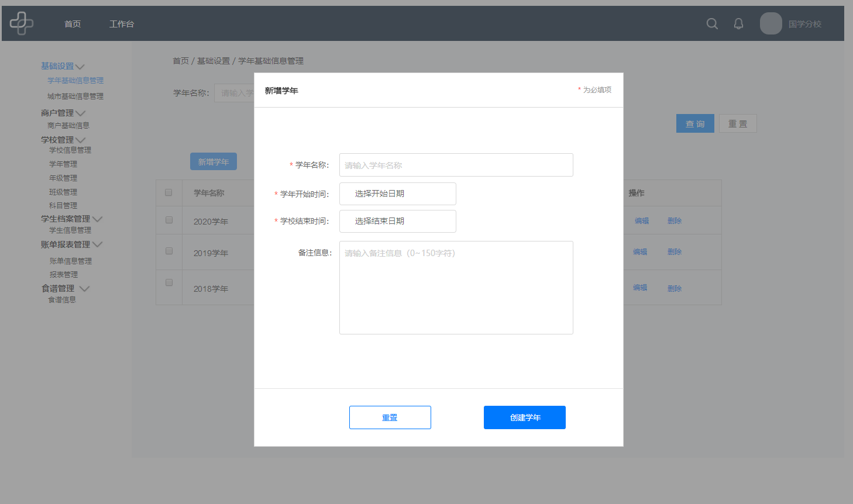
Task: Click 编辑 for the 2019学年 row
Action: pyautogui.click(x=640, y=252)
